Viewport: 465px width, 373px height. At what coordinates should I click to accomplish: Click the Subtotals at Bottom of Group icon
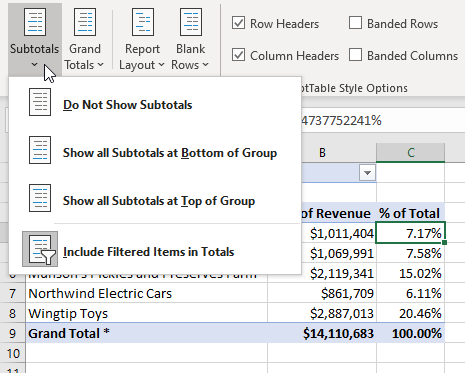[x=40, y=150]
